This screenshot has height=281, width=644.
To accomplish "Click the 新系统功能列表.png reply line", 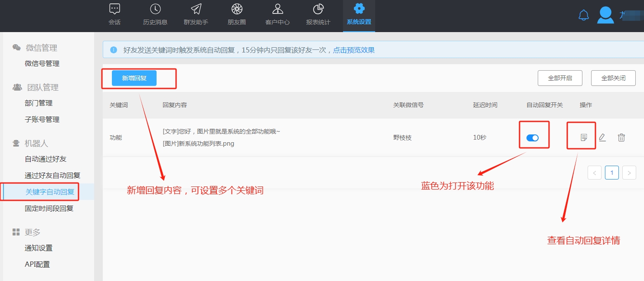I will point(198,144).
